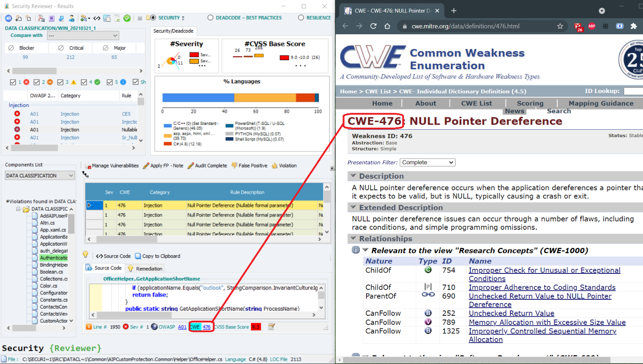
Task: Select the Source Code tab
Action: tap(104, 268)
